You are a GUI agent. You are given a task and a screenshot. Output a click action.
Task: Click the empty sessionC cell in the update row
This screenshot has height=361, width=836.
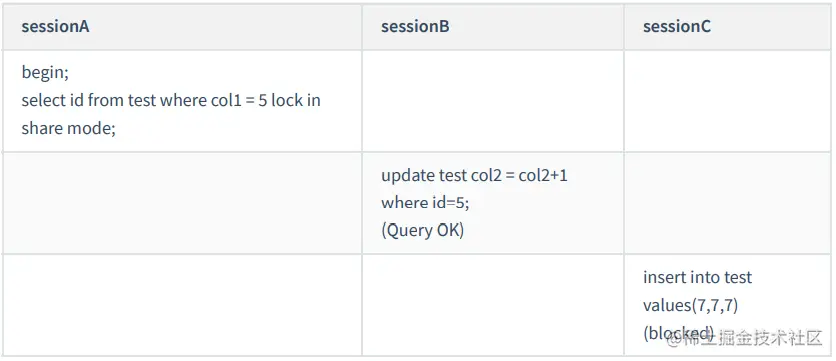(728, 203)
